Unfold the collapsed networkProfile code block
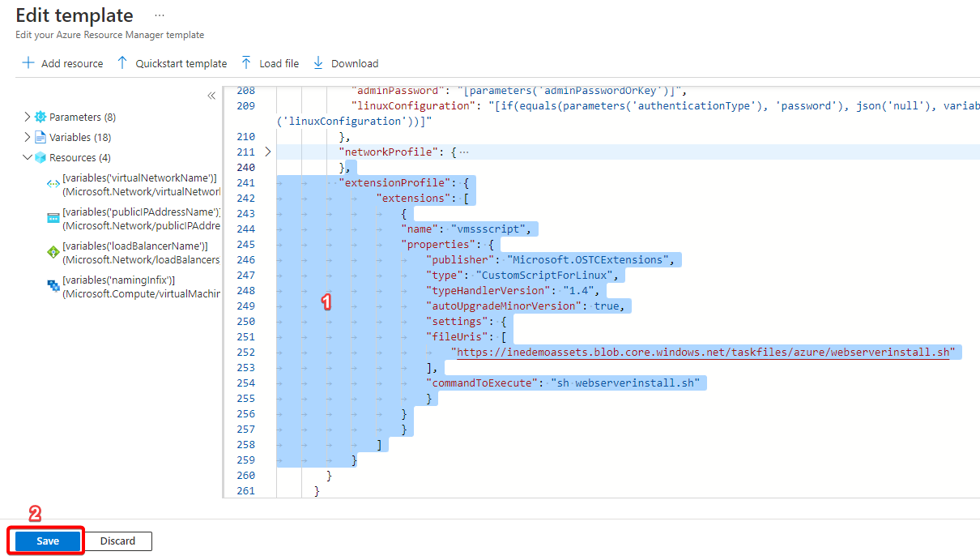Viewport: 980px width, 560px height. tap(269, 152)
